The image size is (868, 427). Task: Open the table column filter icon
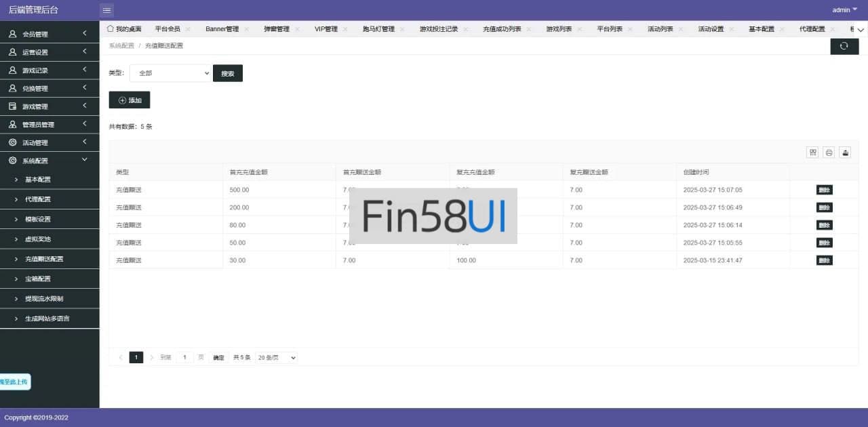812,152
